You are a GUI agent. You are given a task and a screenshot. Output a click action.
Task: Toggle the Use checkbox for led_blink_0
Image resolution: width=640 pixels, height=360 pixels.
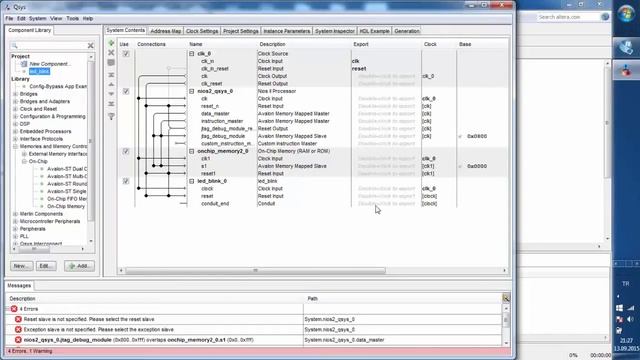pos(126,181)
